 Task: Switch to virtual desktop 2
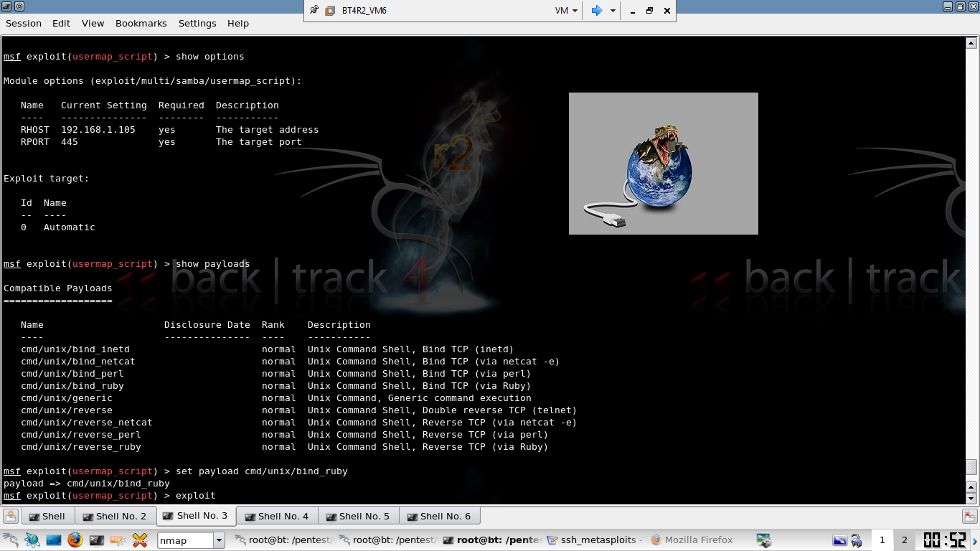[x=905, y=540]
